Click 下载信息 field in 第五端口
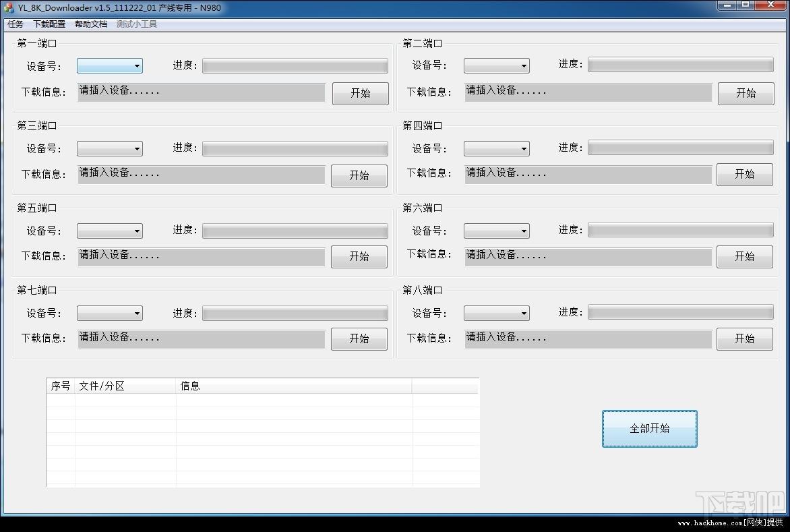The image size is (790, 532). tap(202, 256)
